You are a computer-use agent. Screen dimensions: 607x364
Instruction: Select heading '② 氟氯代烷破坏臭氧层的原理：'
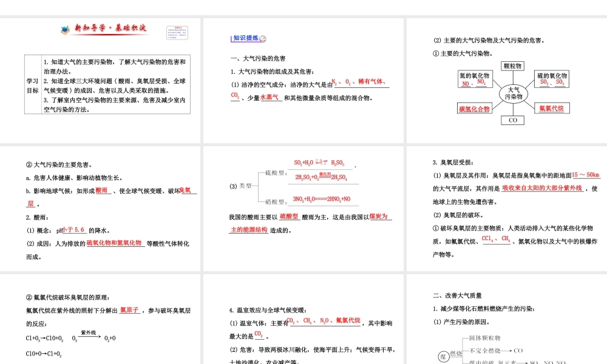(68, 297)
